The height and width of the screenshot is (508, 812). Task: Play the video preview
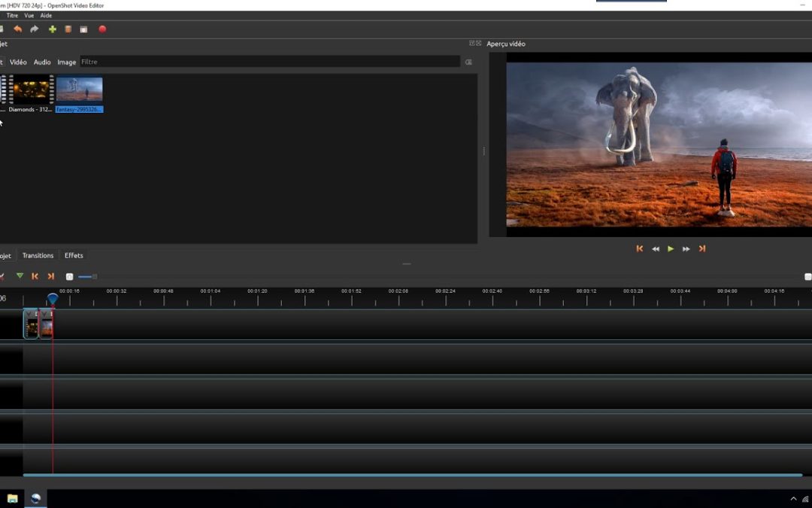click(671, 248)
